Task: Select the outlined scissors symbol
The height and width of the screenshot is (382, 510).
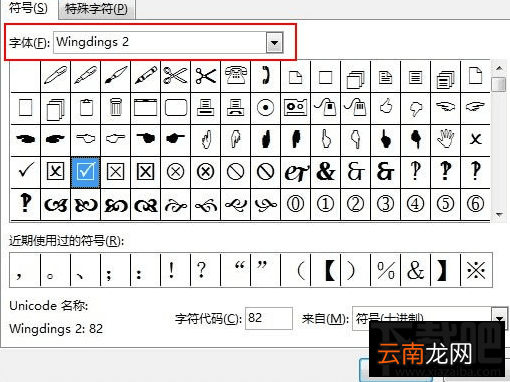Action: (x=176, y=76)
